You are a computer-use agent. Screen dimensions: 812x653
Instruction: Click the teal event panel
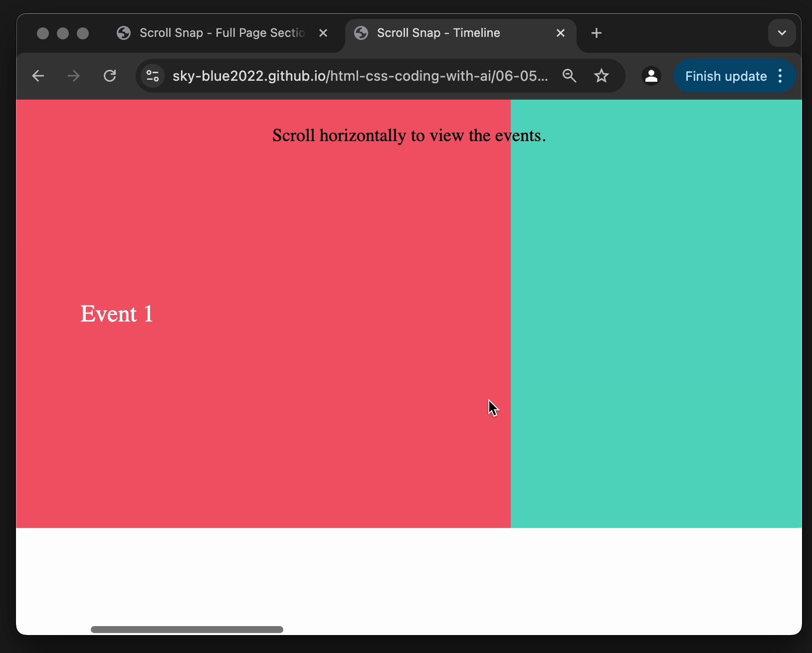656,314
